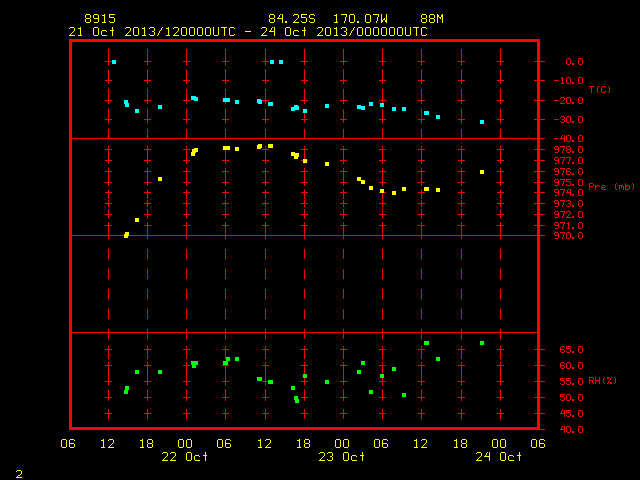Click the T(C) temperature axis label
640x480 pixels.
pos(600,89)
